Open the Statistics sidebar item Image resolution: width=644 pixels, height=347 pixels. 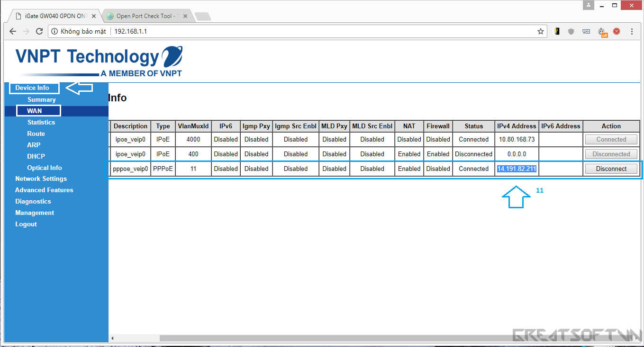point(41,122)
